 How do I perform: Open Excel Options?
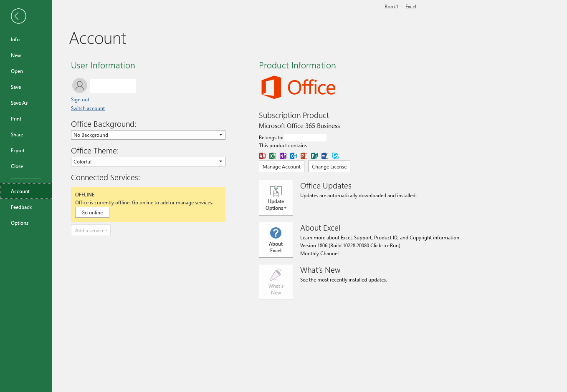(26, 223)
